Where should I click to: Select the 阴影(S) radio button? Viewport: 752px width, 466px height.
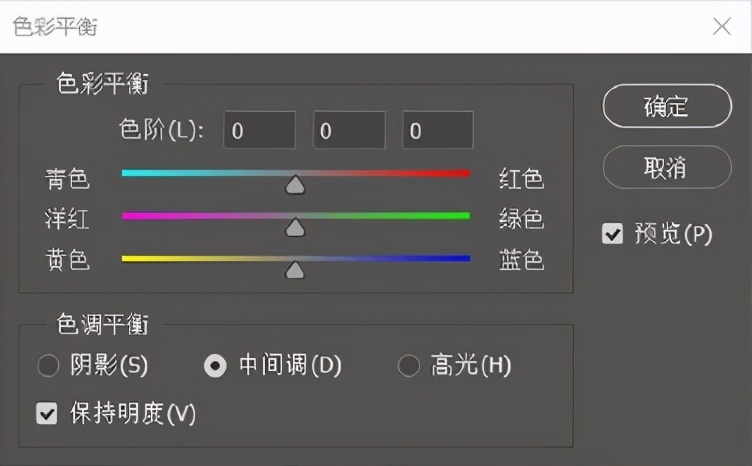tap(48, 366)
